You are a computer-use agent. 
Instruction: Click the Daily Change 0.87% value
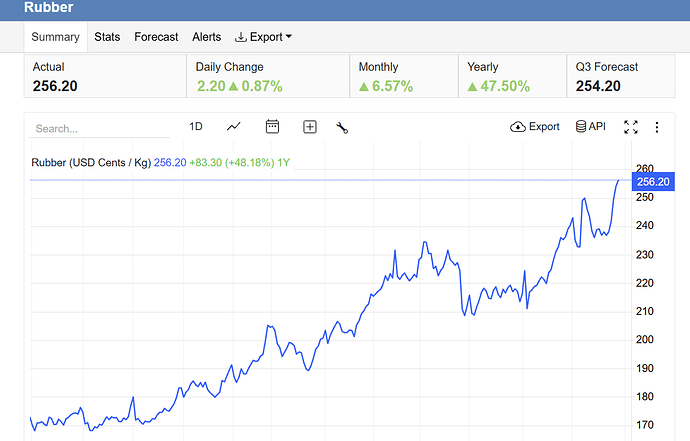(x=262, y=86)
